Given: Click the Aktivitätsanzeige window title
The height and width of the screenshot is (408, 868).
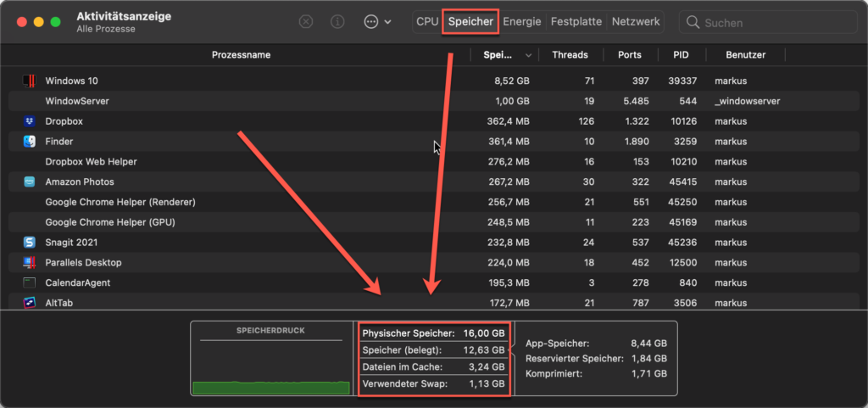Looking at the screenshot, I should tap(124, 16).
